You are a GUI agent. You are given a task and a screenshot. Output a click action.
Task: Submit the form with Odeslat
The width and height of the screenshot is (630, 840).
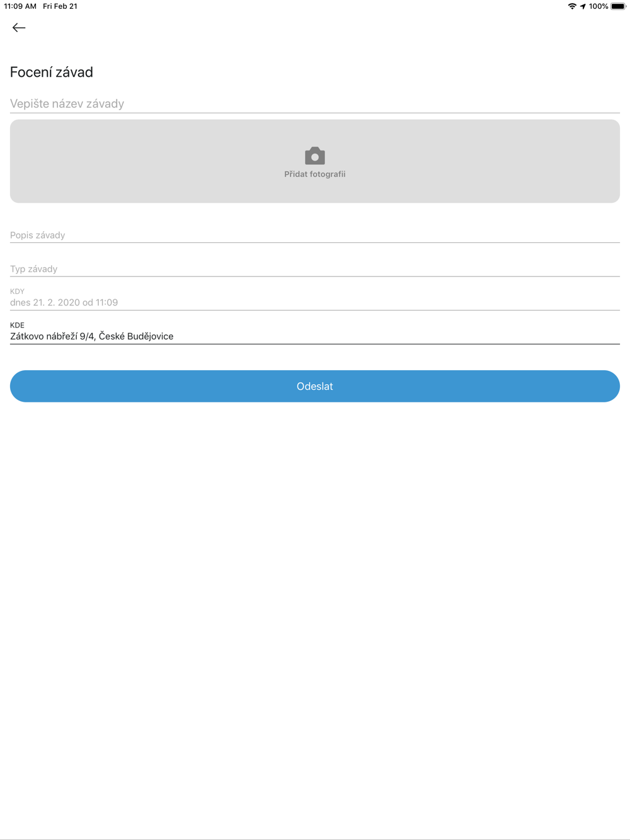(x=315, y=386)
